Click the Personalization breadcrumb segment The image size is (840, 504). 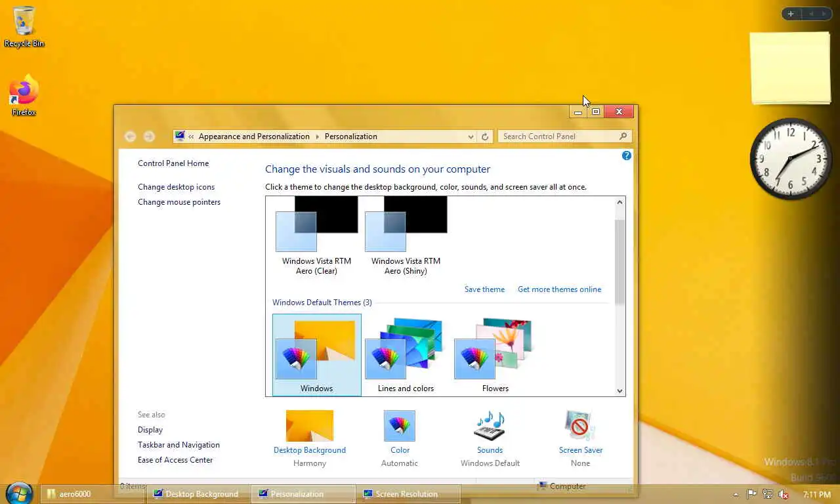351,136
